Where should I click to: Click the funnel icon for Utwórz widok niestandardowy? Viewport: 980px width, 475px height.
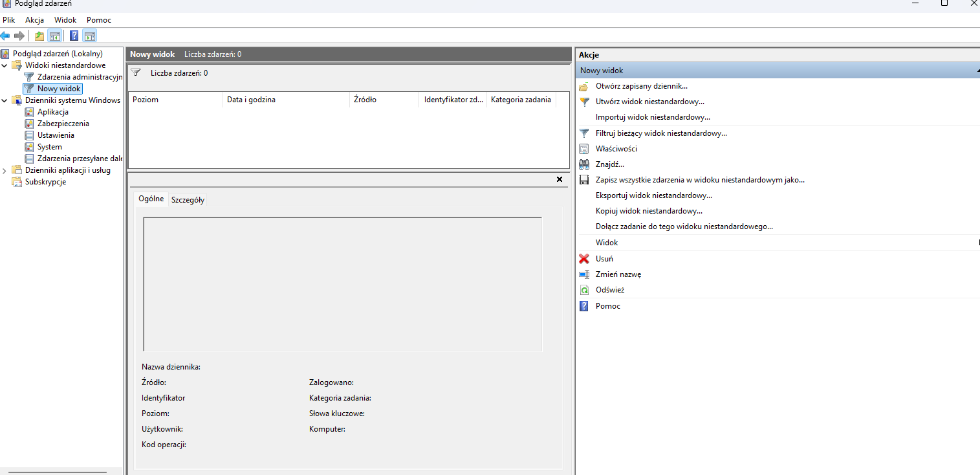tap(584, 102)
